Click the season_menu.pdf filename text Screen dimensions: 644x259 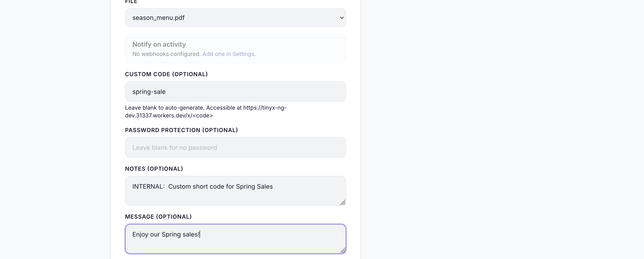(158, 17)
